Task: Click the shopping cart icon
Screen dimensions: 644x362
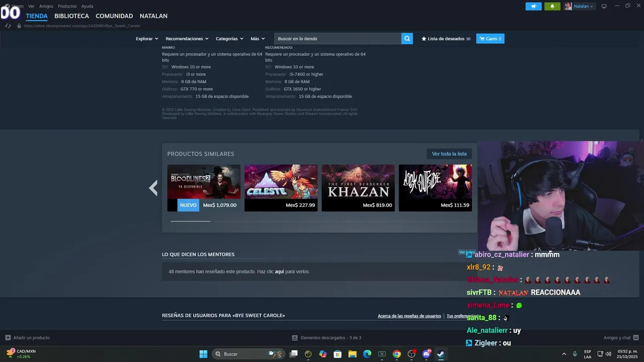Action: (482, 39)
